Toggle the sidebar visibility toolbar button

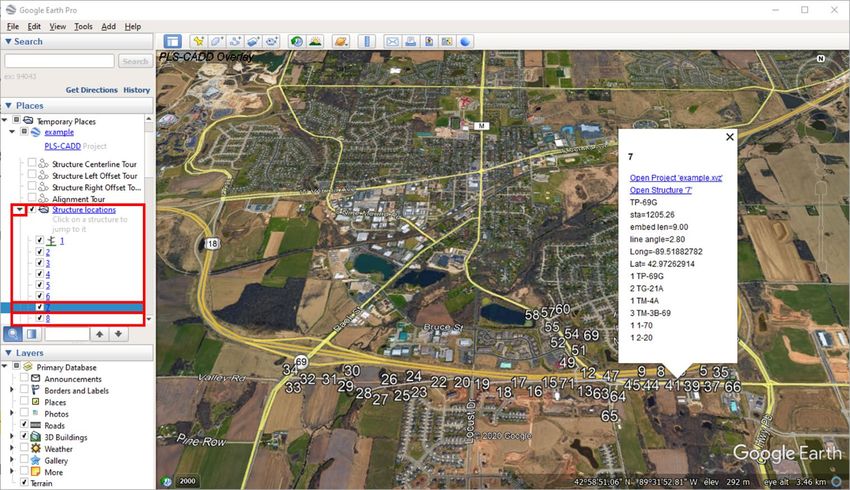172,41
